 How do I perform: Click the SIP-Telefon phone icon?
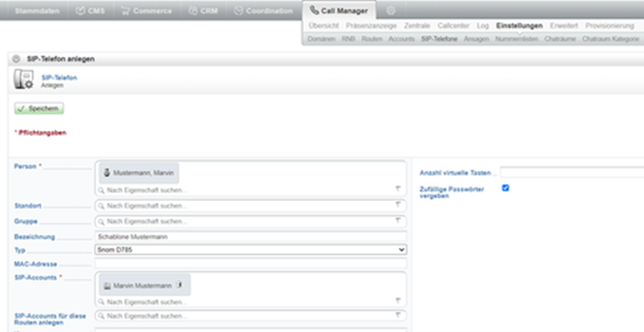24,80
